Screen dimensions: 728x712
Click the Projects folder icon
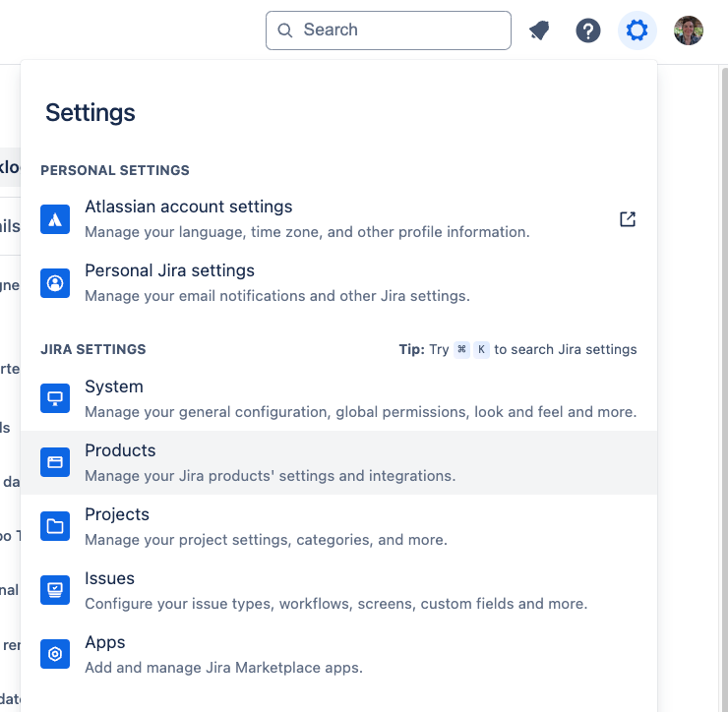coord(55,526)
